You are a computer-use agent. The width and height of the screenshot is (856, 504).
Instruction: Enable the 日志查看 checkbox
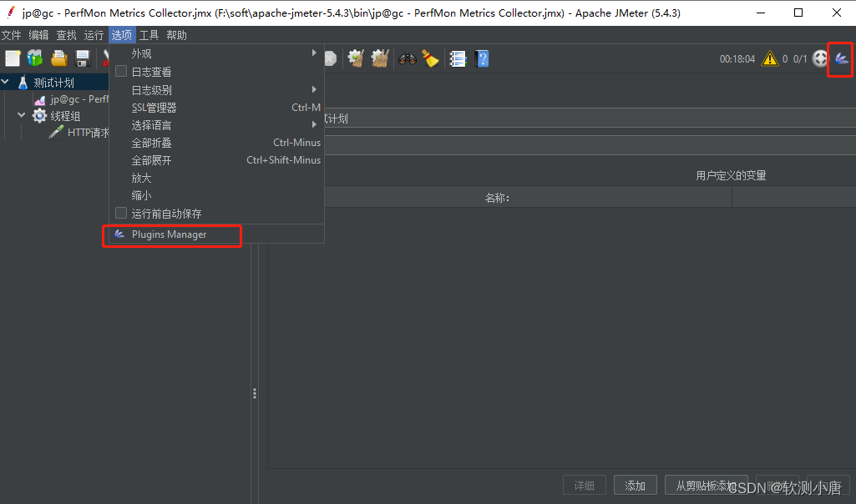(121, 72)
